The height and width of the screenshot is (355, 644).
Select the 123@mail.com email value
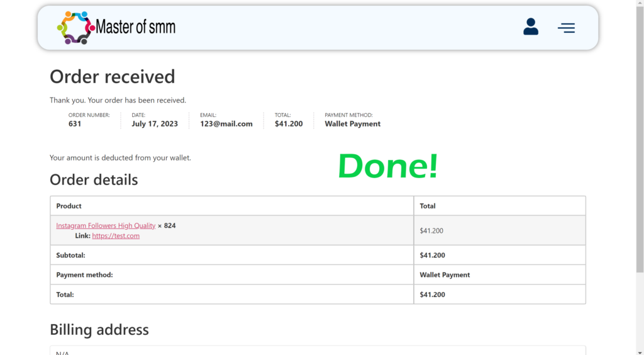pyautogui.click(x=226, y=124)
